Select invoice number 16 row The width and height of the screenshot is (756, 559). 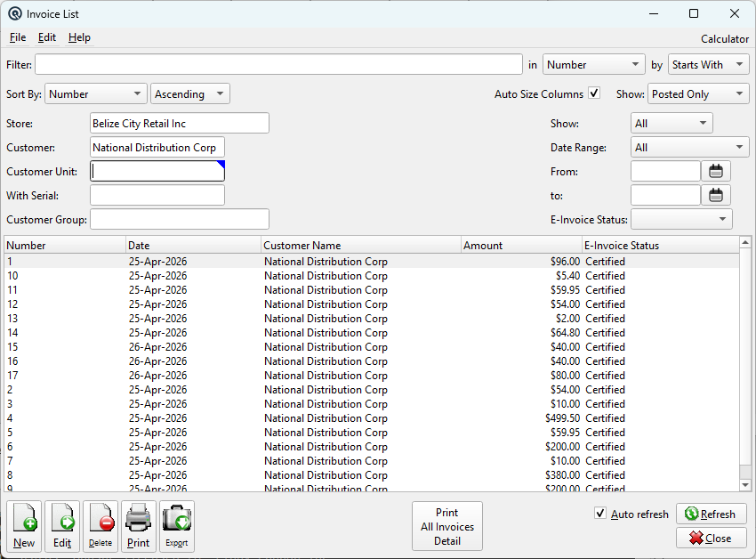pyautogui.click(x=371, y=361)
